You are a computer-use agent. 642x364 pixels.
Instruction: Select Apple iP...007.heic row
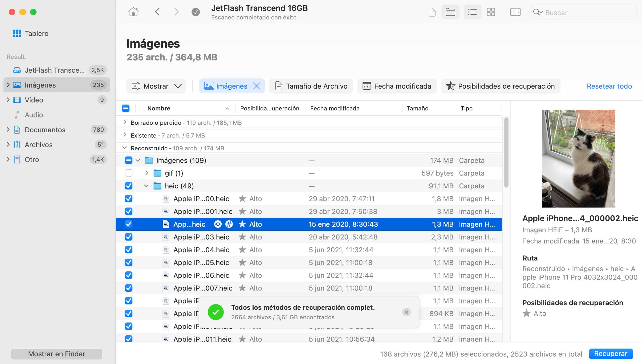309,288
